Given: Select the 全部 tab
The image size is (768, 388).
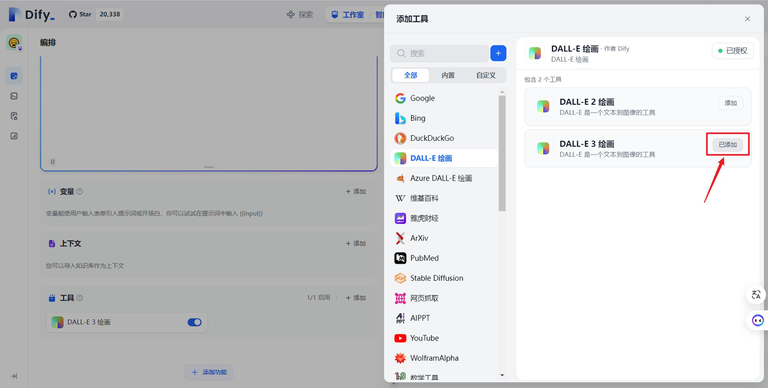Looking at the screenshot, I should [410, 75].
